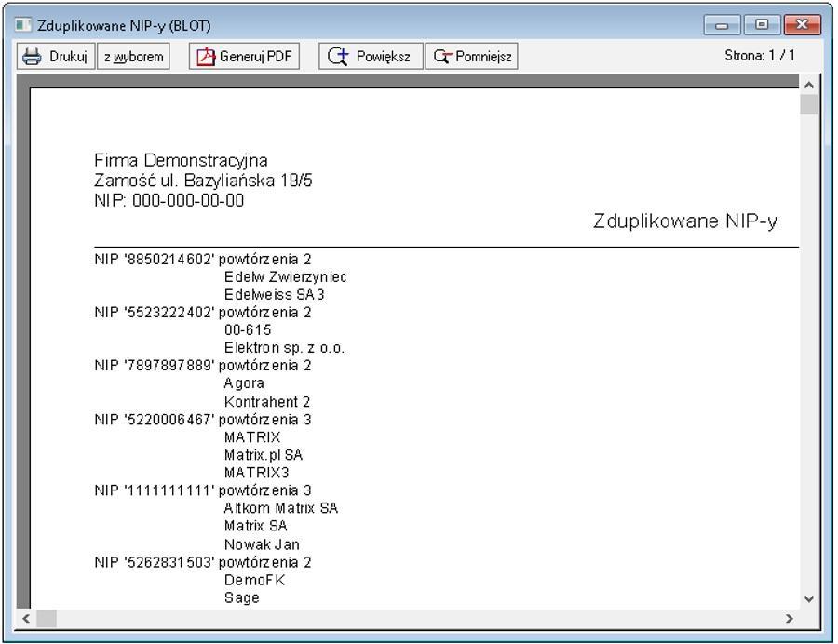Click the vertical scrollbar up arrow
The image size is (838, 644).
(809, 85)
